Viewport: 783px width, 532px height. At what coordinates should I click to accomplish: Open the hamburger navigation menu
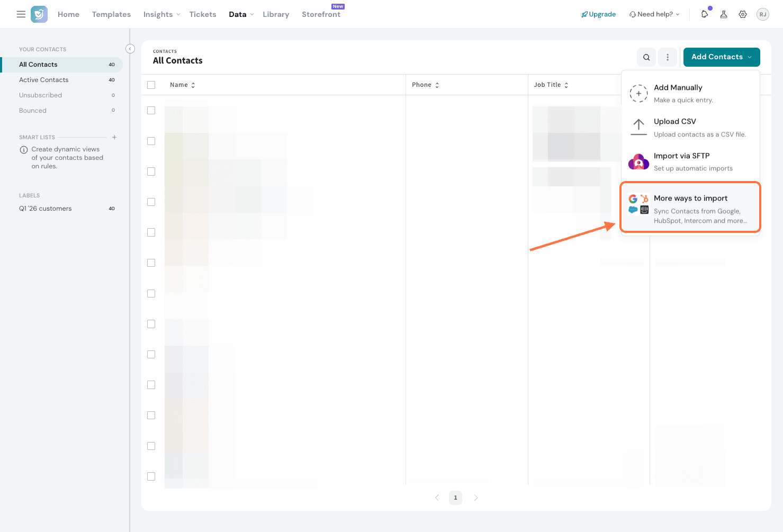[21, 14]
